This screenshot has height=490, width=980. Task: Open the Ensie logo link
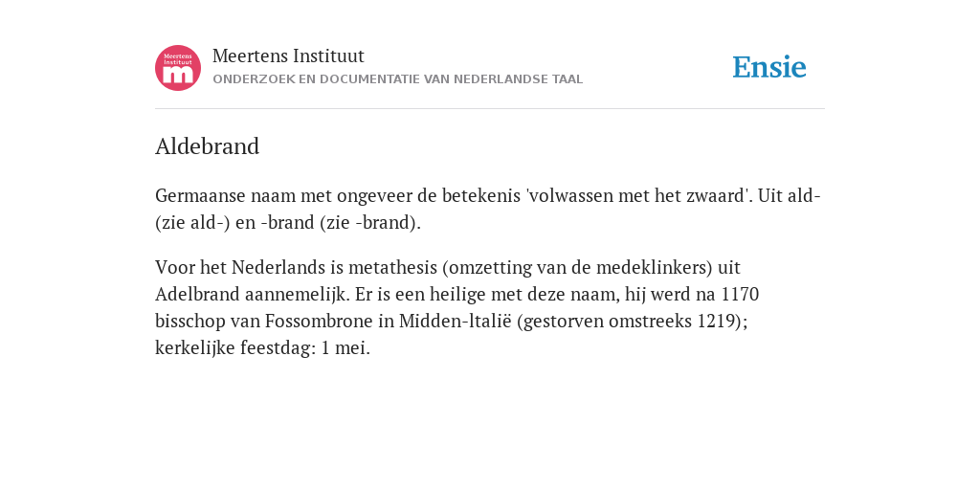click(769, 68)
